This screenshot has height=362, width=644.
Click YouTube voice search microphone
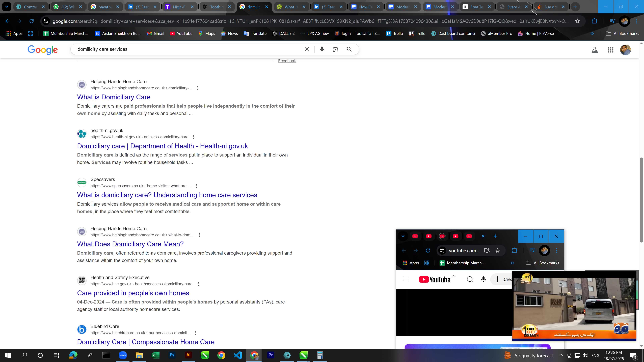coord(484,279)
